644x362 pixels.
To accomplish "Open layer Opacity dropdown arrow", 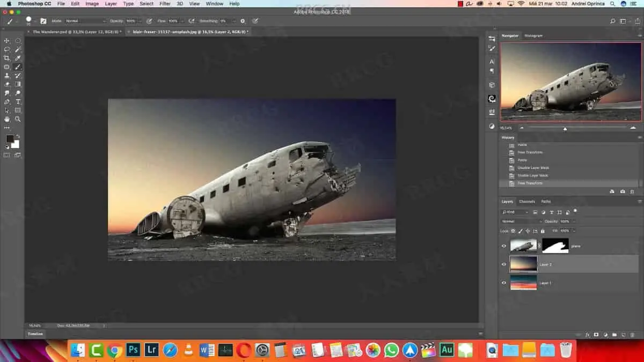I will (574, 221).
